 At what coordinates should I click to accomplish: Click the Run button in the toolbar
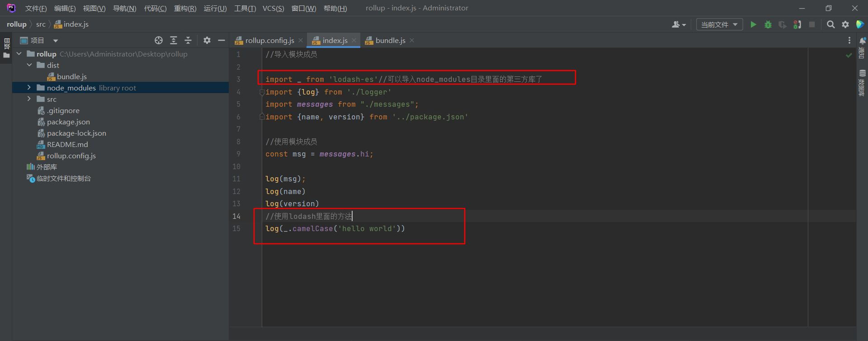click(753, 24)
